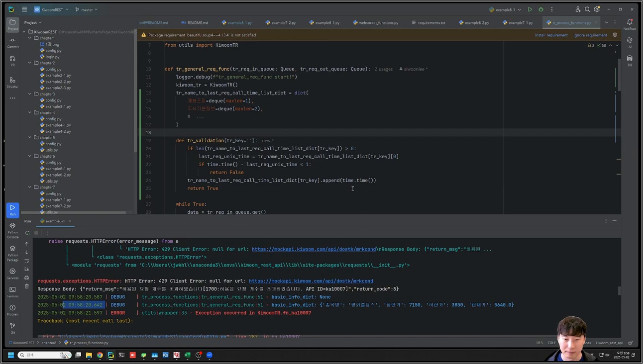Open the PR pull requests panel
The height and width of the screenshot is (364, 643).
click(12, 61)
